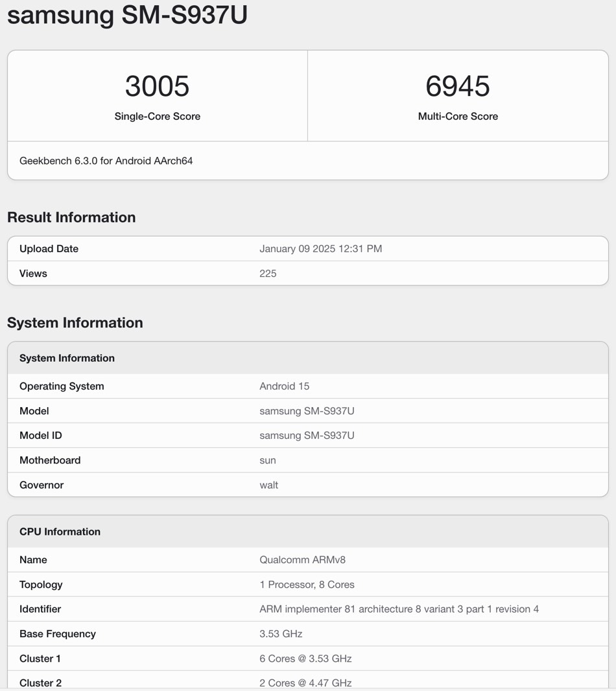Click the "Identifier" row label
The image size is (616, 691).
40,609
